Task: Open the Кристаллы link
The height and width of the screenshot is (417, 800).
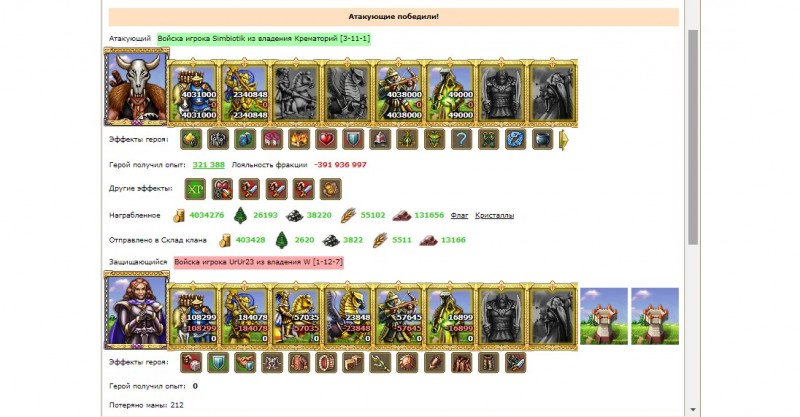Action: [x=494, y=215]
